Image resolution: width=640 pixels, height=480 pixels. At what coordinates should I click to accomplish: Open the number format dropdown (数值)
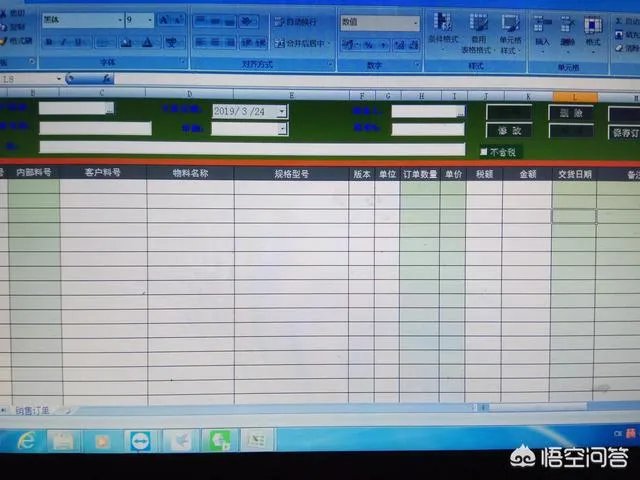pos(415,22)
